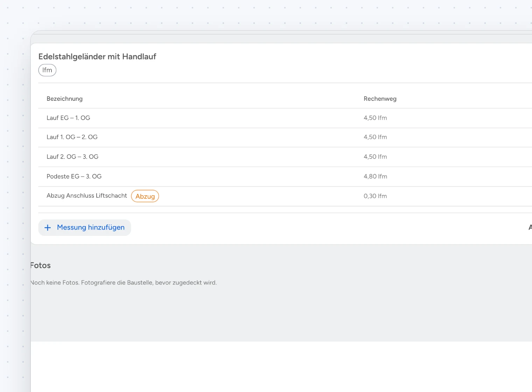Click 4,50 lfm for Lauf EG – 1. OG
Image resolution: width=532 pixels, height=392 pixels.
375,118
